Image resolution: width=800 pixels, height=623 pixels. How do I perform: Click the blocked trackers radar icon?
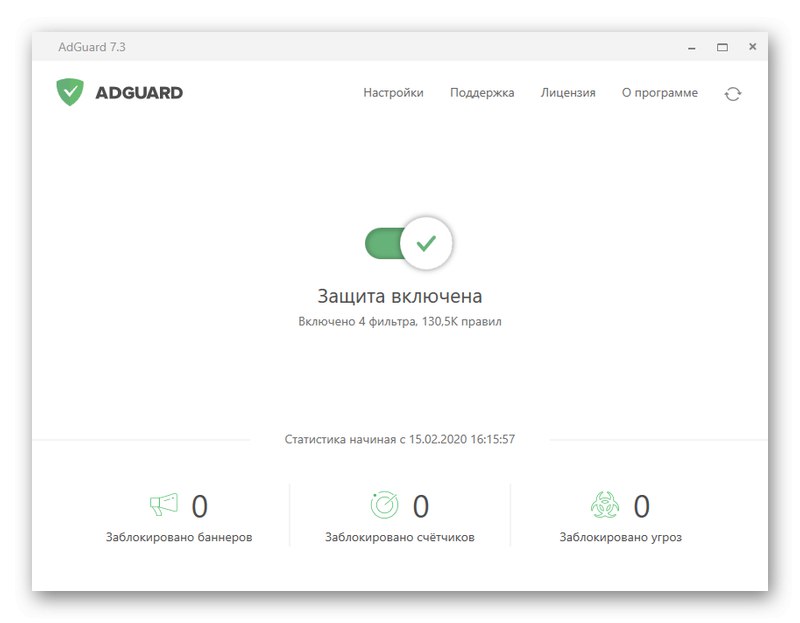pos(384,505)
